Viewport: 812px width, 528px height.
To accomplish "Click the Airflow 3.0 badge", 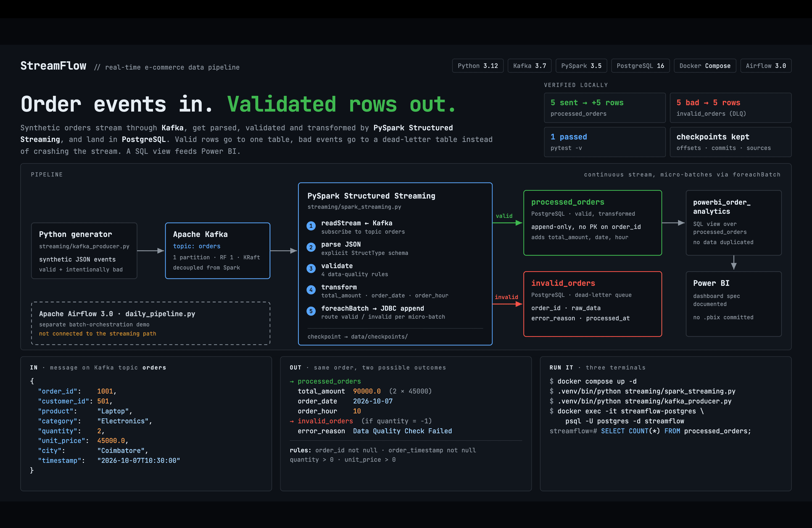I will pos(766,66).
